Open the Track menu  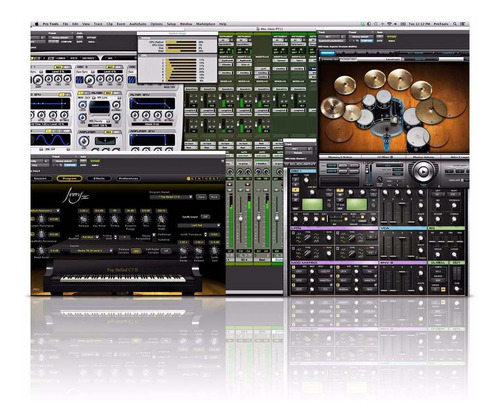(x=98, y=24)
